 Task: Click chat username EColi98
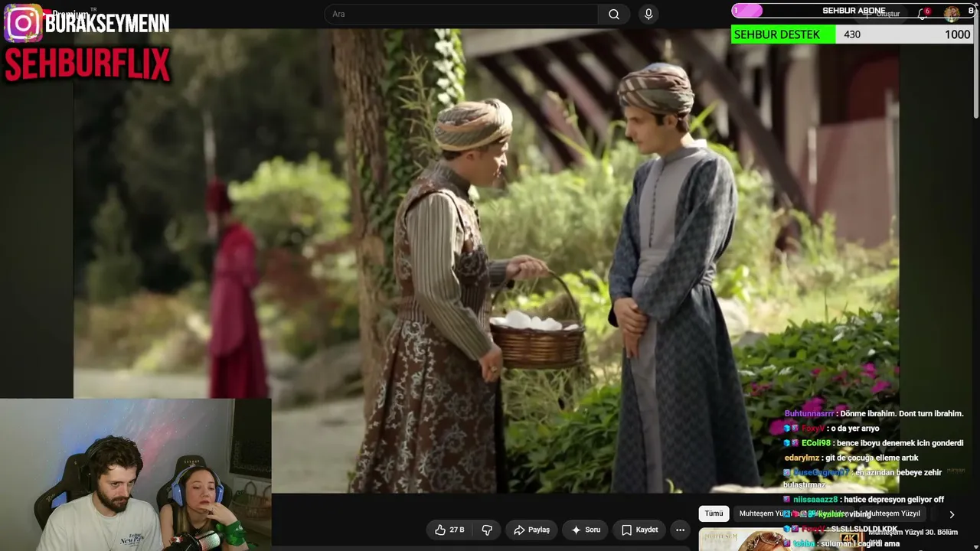[x=815, y=443]
